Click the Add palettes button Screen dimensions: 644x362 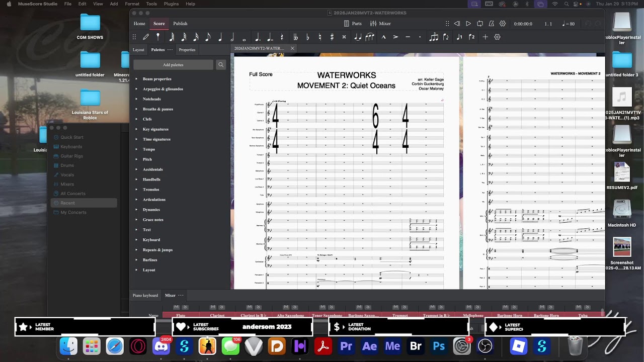coord(173,65)
